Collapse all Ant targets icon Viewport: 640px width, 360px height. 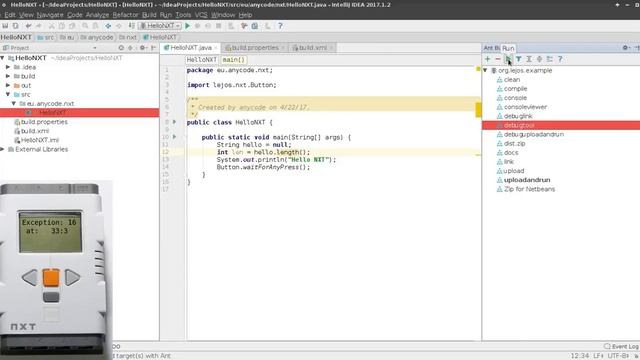[x=539, y=59]
